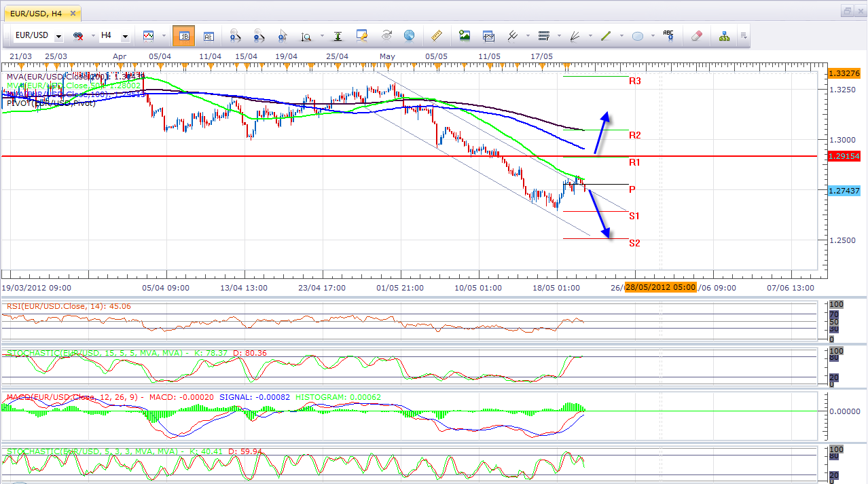Click the MVA 200 indicator label
This screenshot has height=484, width=868.
(75, 76)
